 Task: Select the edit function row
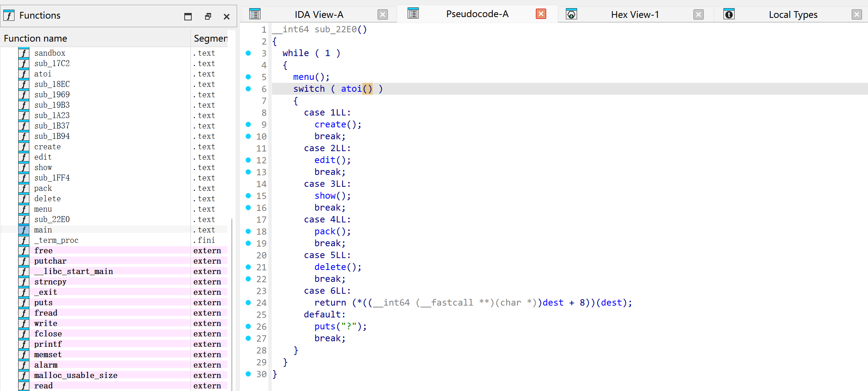[x=114, y=157]
